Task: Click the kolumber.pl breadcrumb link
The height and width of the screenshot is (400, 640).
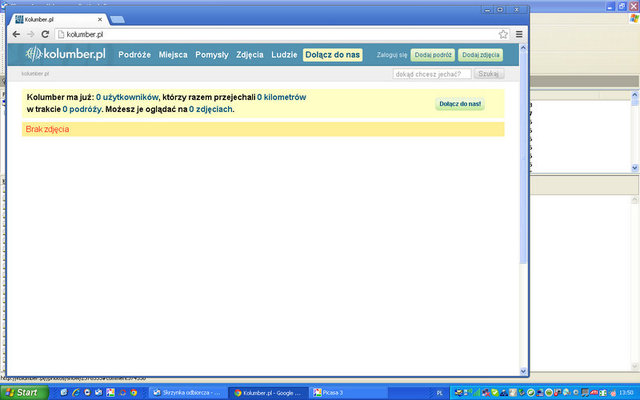Action: [x=35, y=73]
